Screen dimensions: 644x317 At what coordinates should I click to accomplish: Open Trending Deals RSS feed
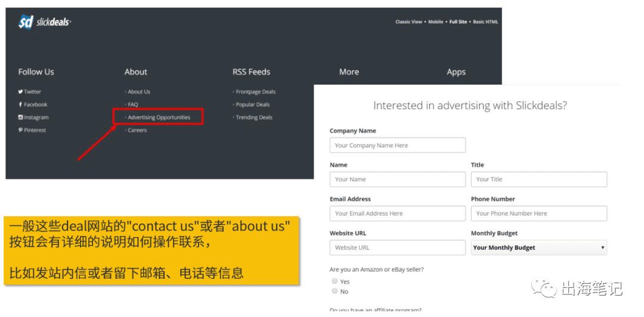pos(254,117)
